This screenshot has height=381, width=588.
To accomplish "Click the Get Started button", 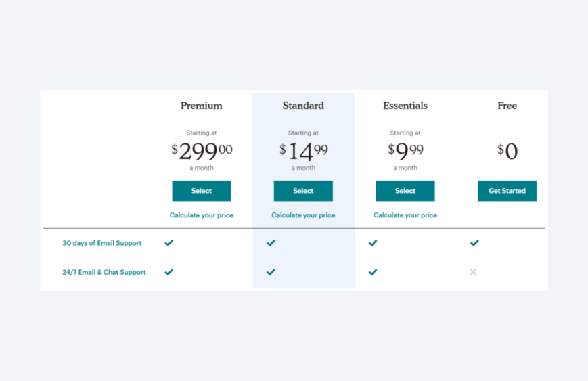I will point(507,191).
